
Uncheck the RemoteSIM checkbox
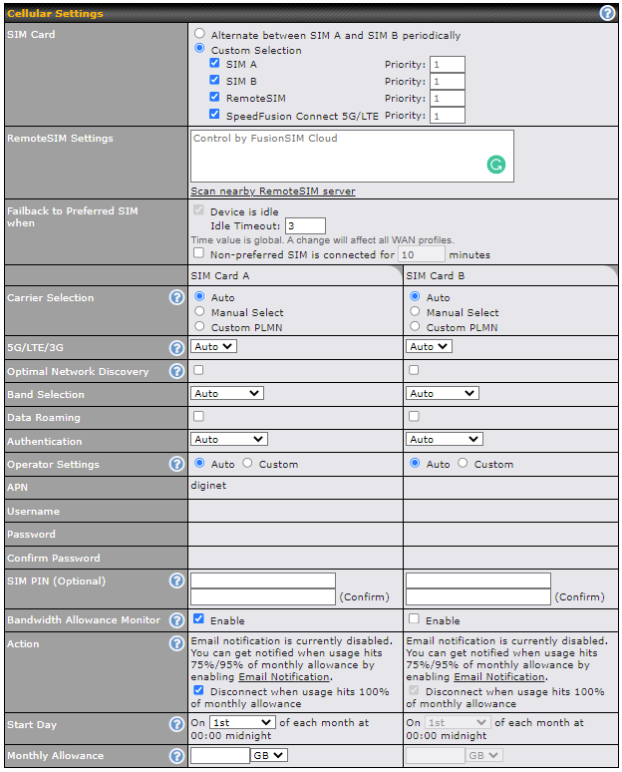click(x=214, y=96)
